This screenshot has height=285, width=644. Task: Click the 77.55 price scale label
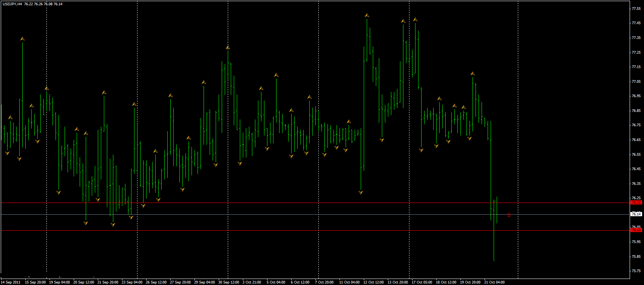click(636, 9)
